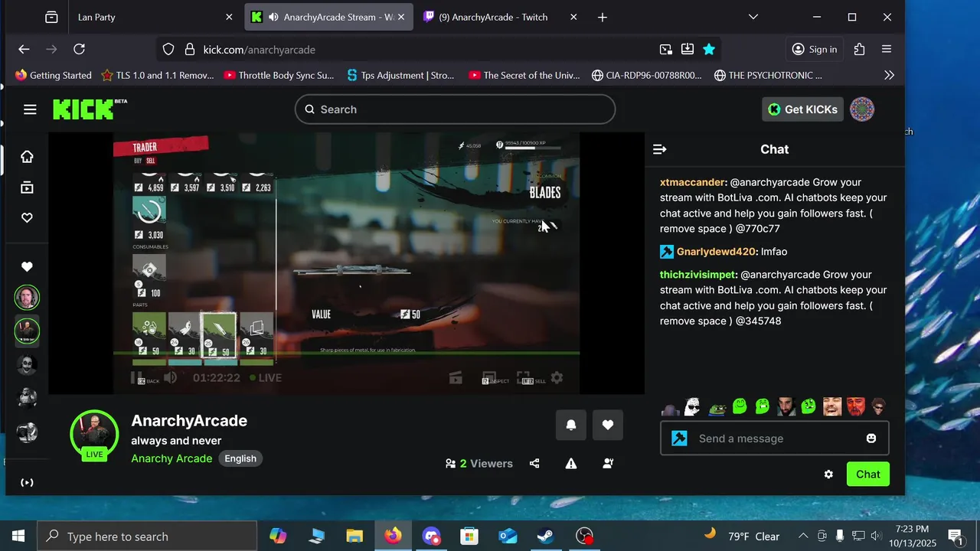
Task: Click the AnarchyArcade streamer avatar
Action: pos(94,435)
